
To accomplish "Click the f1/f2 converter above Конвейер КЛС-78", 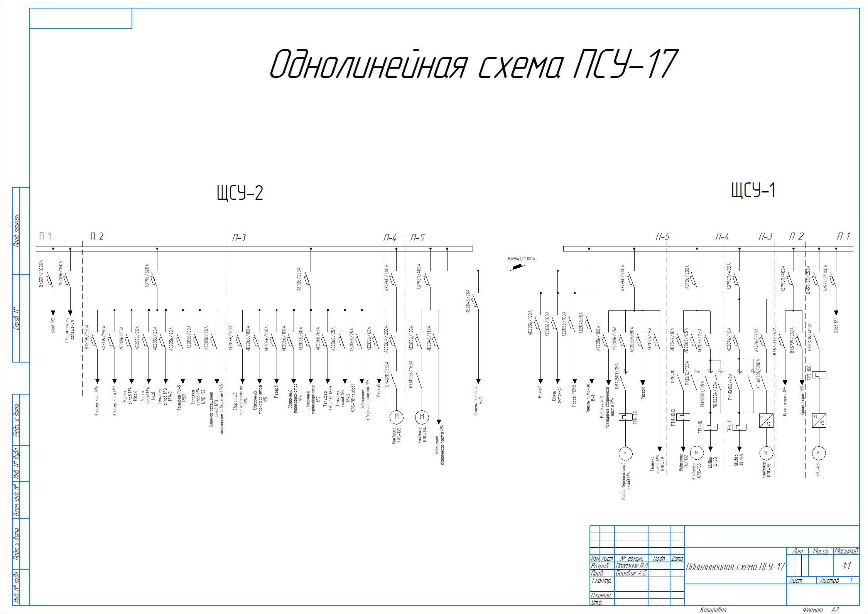I will [x=766, y=420].
